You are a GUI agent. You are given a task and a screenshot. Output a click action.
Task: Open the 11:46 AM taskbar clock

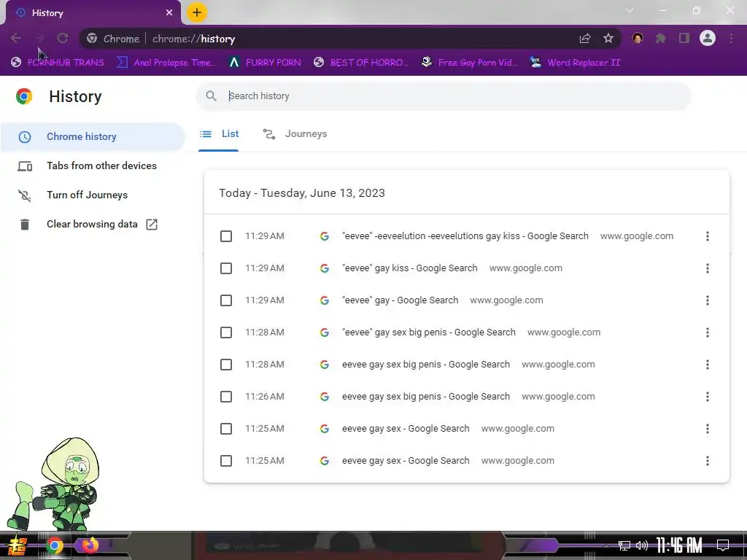coord(679,545)
